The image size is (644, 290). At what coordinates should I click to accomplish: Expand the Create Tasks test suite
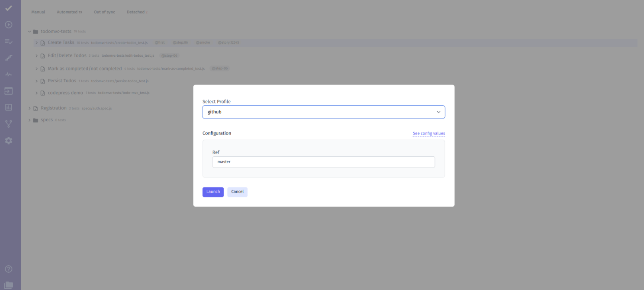36,42
